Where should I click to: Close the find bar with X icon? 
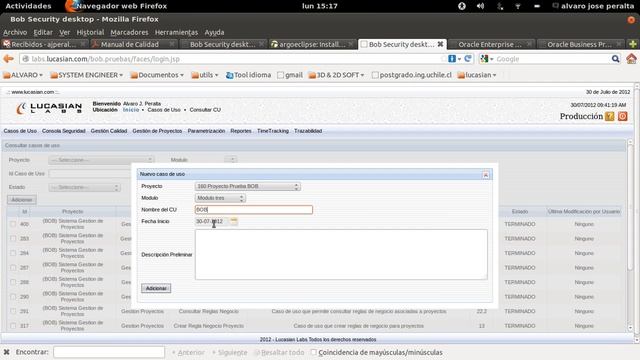[7, 352]
